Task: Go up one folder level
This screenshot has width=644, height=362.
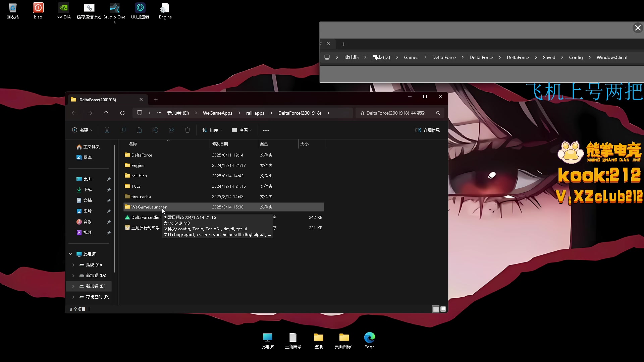Action: point(106,113)
